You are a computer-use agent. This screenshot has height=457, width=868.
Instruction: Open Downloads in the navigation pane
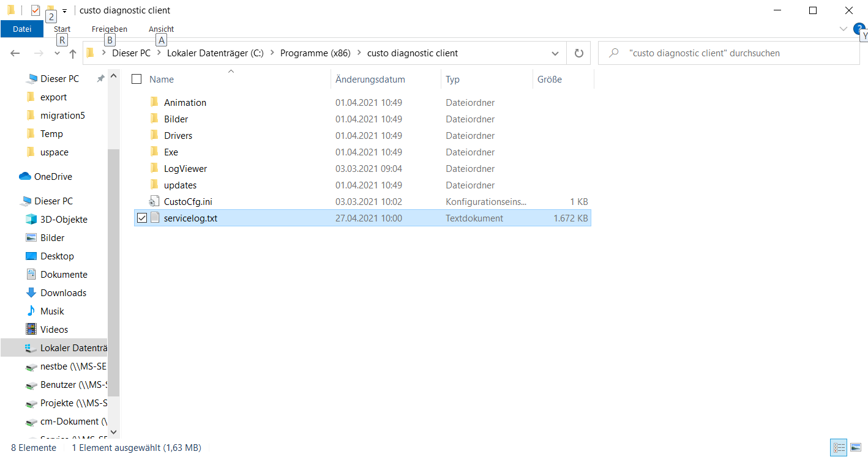pyautogui.click(x=63, y=292)
